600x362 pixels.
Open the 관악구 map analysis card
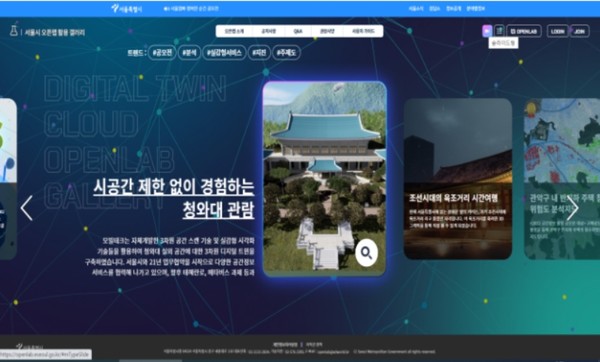pos(562,179)
